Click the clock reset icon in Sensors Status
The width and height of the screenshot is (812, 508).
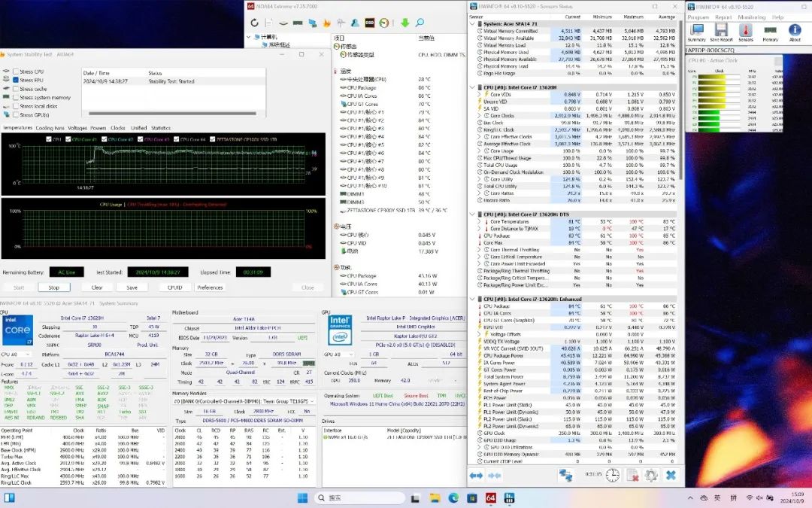coord(613,476)
